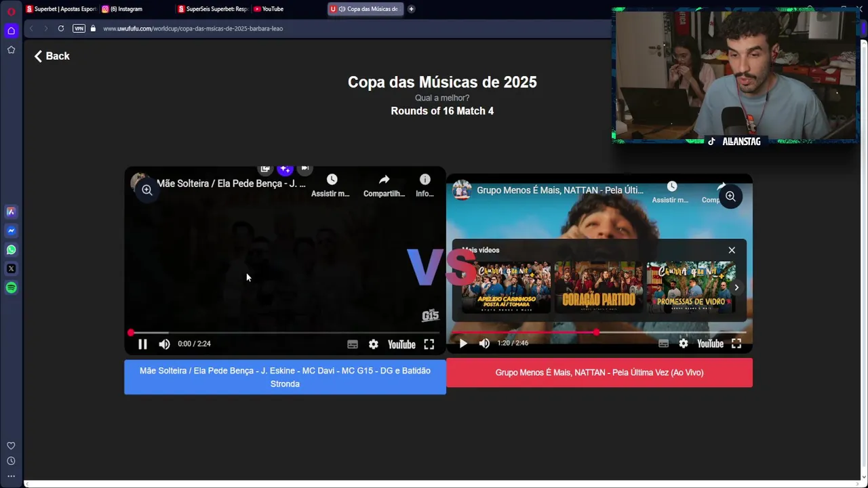868x488 pixels.
Task: Click Assistir mais tarde on left video
Action: point(330,185)
